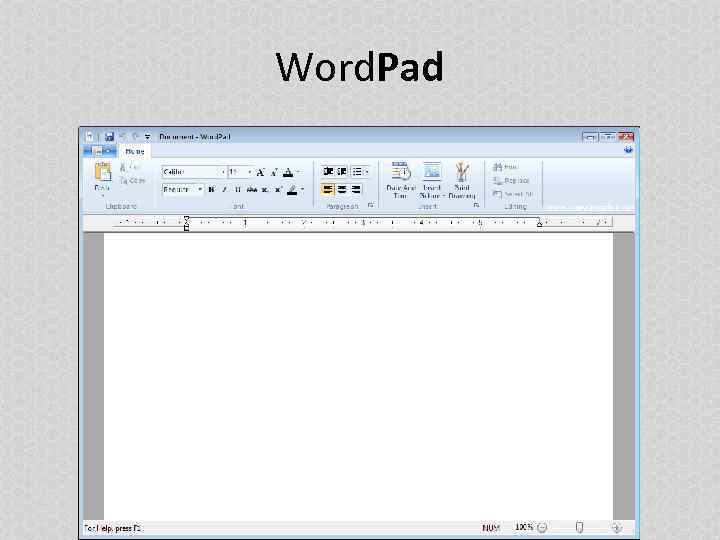
Task: Click Find in the Editing group
Action: (505, 167)
